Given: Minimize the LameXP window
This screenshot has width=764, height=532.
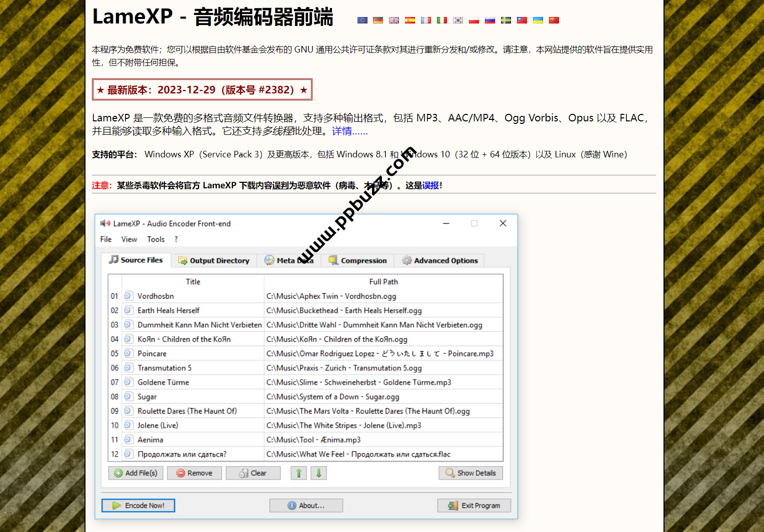Looking at the screenshot, I should (446, 223).
